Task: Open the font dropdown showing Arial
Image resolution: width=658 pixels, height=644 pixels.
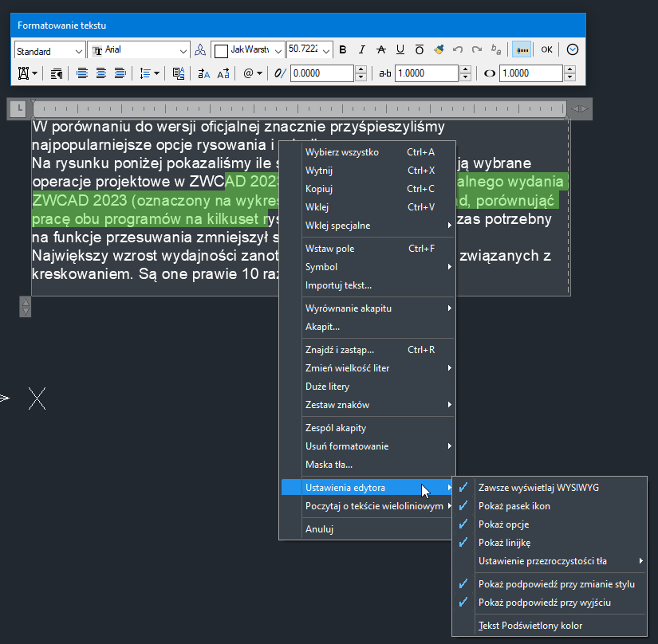Action: tap(139, 51)
